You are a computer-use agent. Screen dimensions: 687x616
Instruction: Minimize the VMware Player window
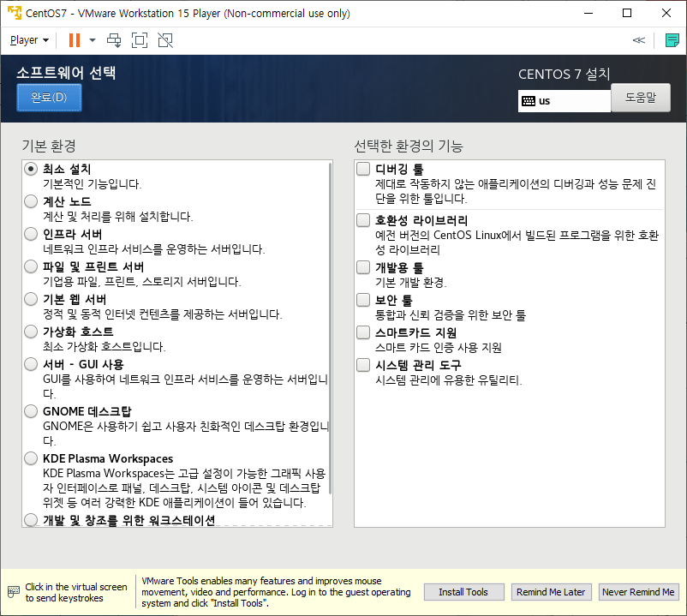(588, 13)
